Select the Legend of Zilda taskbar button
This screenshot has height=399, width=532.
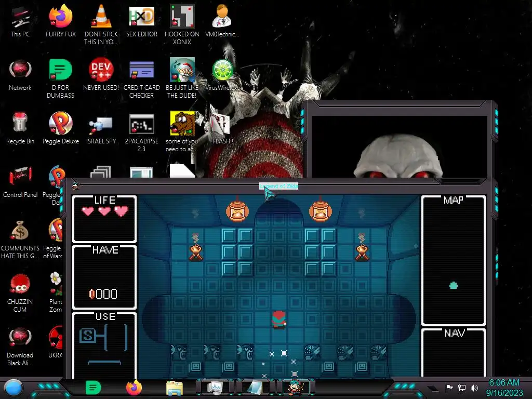point(296,388)
